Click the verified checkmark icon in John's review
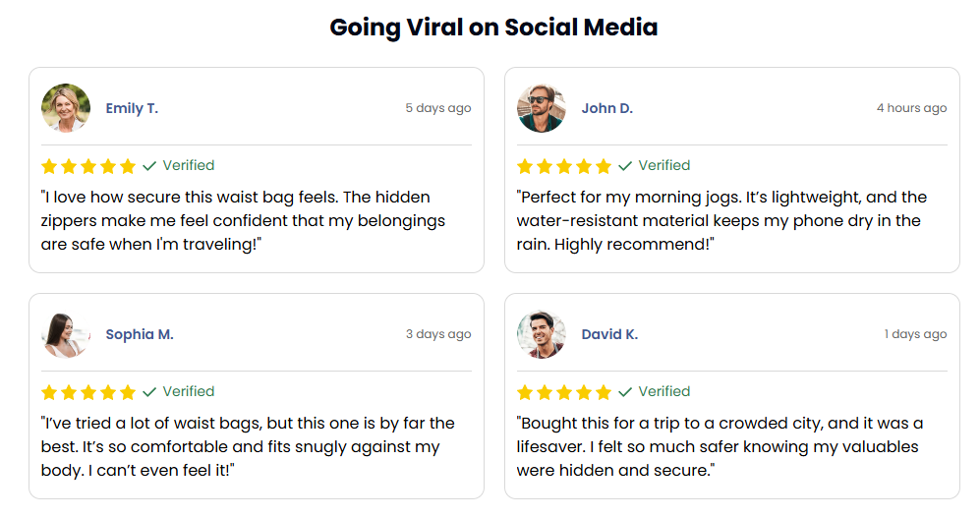 point(625,166)
